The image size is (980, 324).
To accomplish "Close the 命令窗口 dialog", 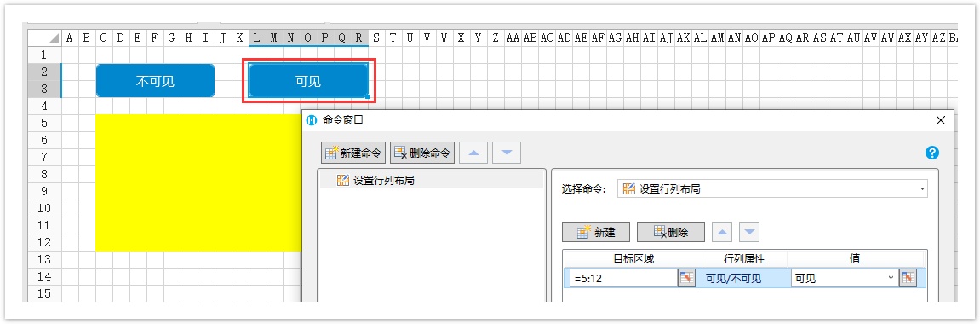I will (940, 120).
